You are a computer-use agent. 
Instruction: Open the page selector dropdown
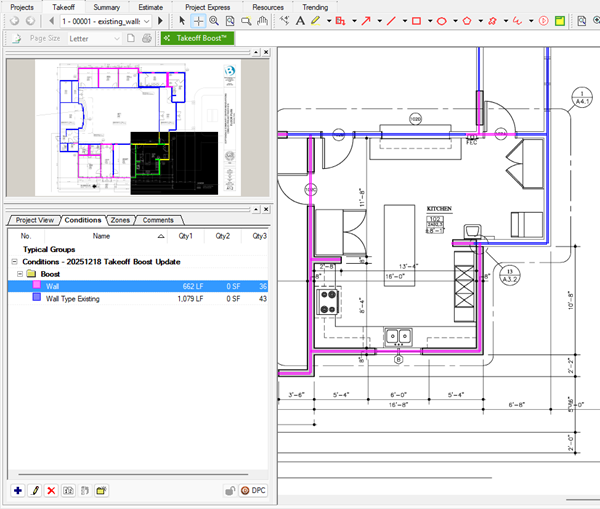click(147, 20)
